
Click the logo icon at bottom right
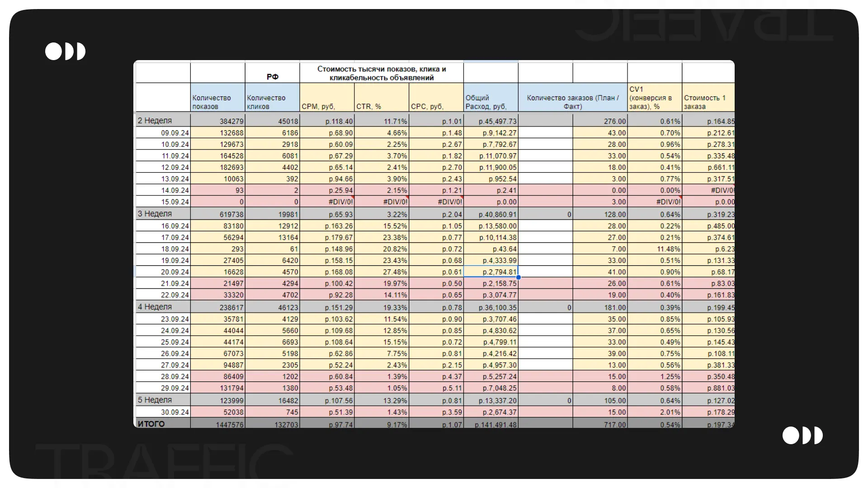[x=802, y=436]
